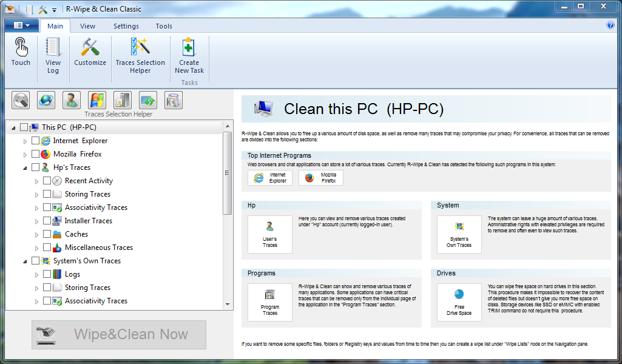Open the help question mark icon
The width and height of the screenshot is (622, 364).
[610, 25]
